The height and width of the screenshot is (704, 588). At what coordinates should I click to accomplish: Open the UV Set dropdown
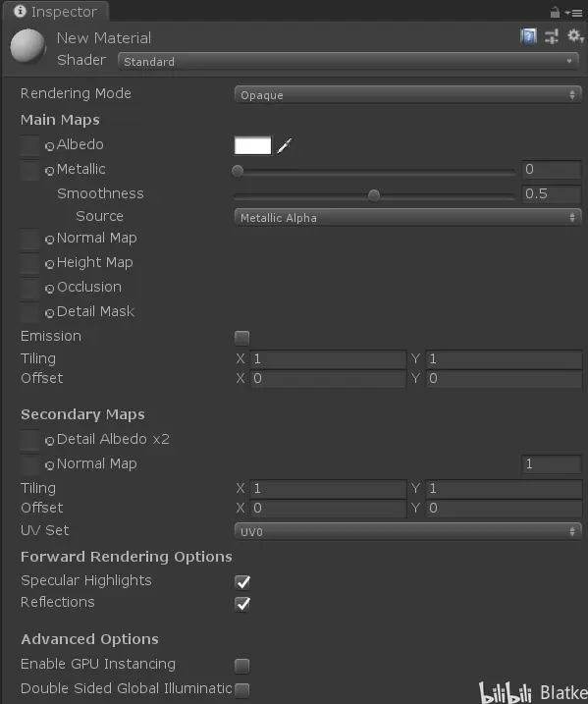click(408, 531)
